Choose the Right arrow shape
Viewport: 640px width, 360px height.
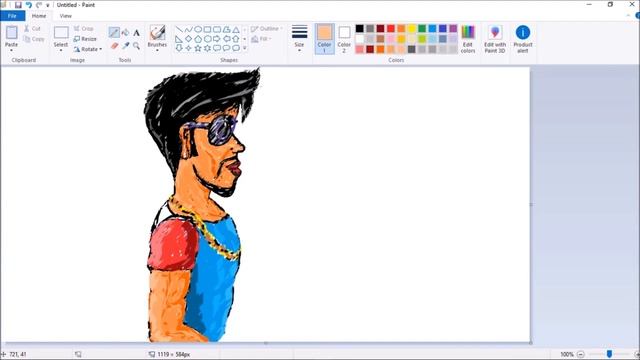click(x=217, y=39)
